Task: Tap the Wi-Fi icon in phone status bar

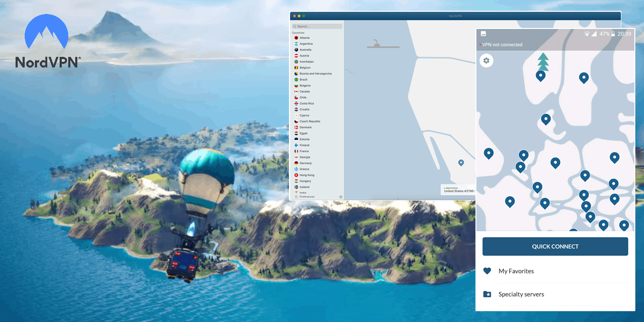Action: tap(587, 34)
